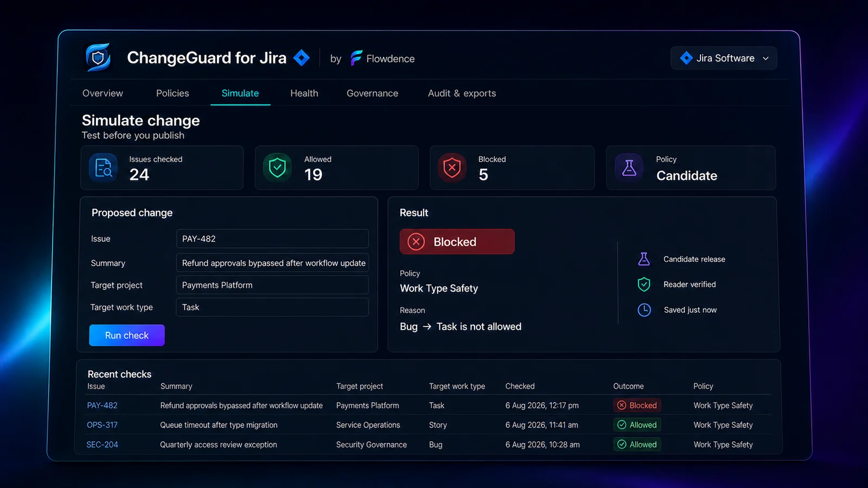Click the Allowed outcome badge for SEC-204
Viewport: 868px width, 488px height.
click(x=637, y=445)
